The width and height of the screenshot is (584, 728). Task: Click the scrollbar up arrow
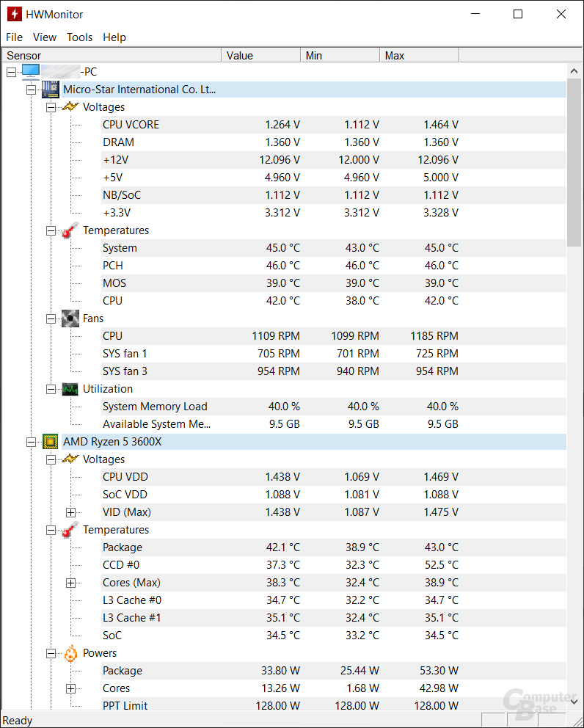pyautogui.click(x=574, y=71)
